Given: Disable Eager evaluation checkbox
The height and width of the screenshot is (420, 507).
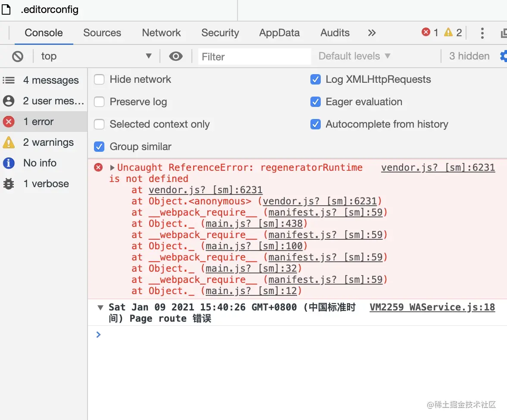Looking at the screenshot, I should [x=316, y=102].
